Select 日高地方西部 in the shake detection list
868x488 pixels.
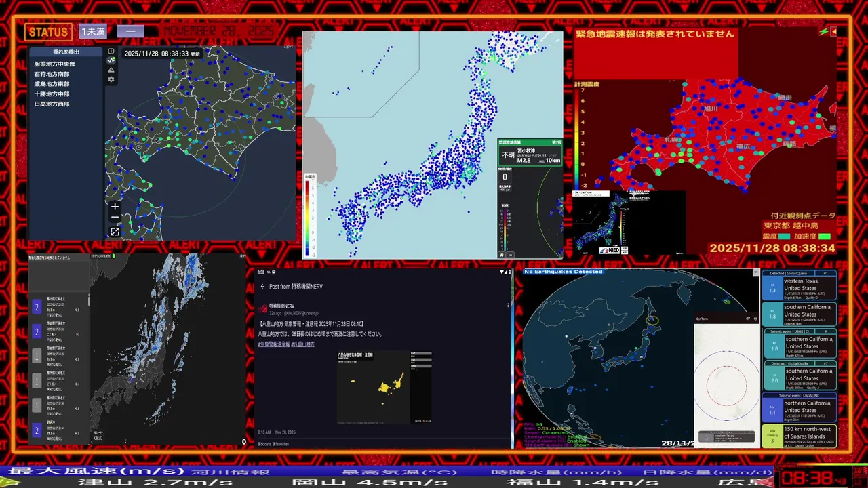point(52,104)
